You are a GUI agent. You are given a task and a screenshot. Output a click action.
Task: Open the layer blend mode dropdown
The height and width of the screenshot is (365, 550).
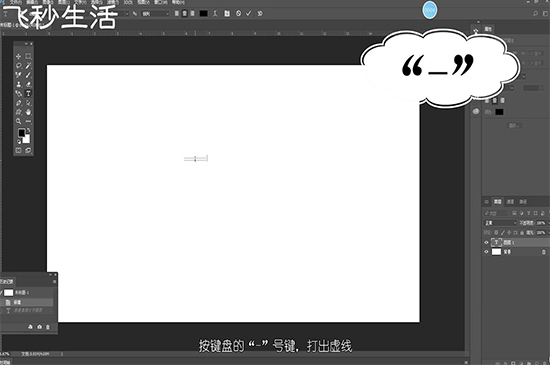tap(501, 223)
